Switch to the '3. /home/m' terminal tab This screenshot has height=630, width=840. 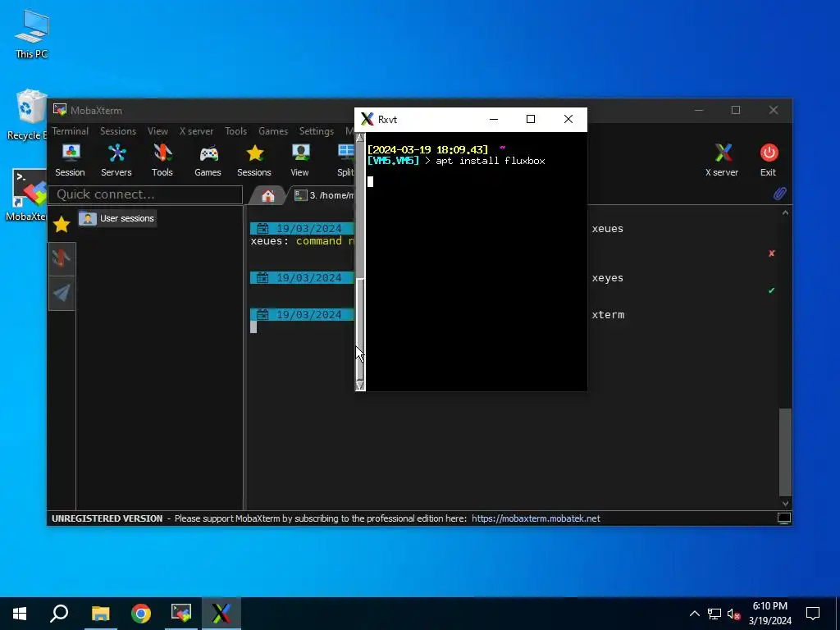(x=325, y=195)
